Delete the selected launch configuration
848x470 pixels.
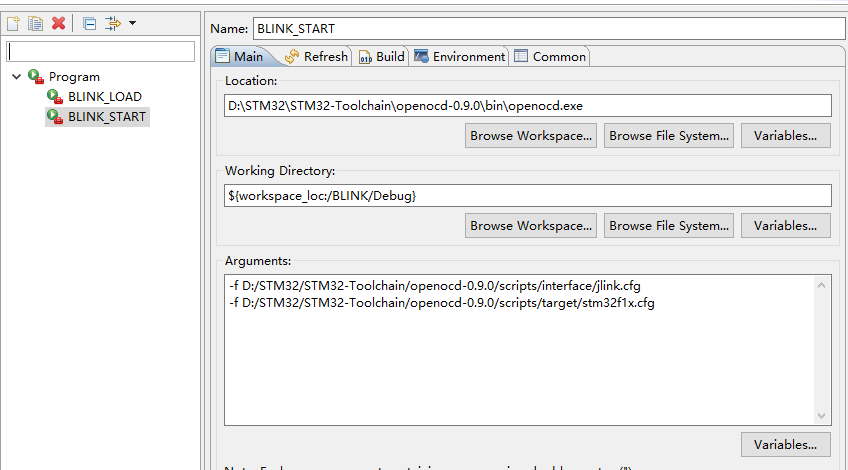[58, 23]
